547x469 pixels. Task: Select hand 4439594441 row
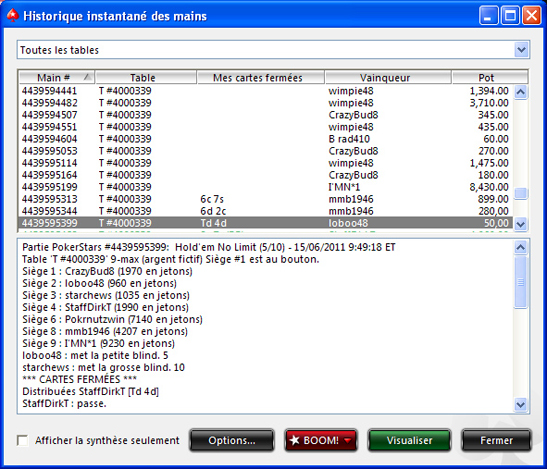coord(265,91)
